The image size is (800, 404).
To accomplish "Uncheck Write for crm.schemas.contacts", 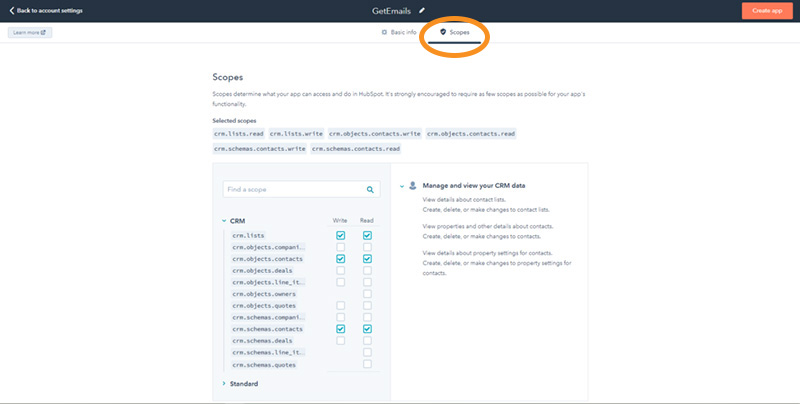I will point(340,330).
